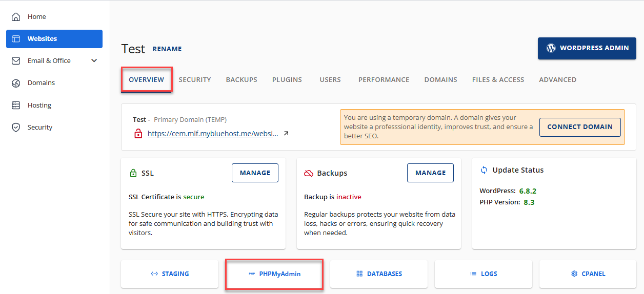This screenshot has height=294, width=644.
Task: Click the Rename link beside Test
Action: click(x=167, y=49)
